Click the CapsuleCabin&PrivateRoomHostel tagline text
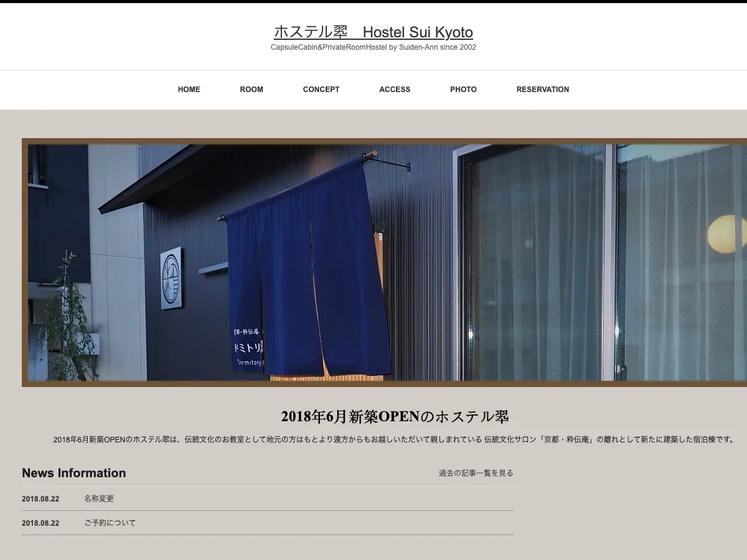Screen dimensions: 747x560 [374, 47]
